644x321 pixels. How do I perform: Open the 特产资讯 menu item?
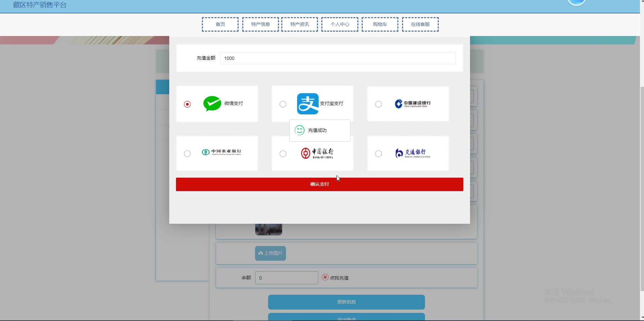tap(300, 24)
